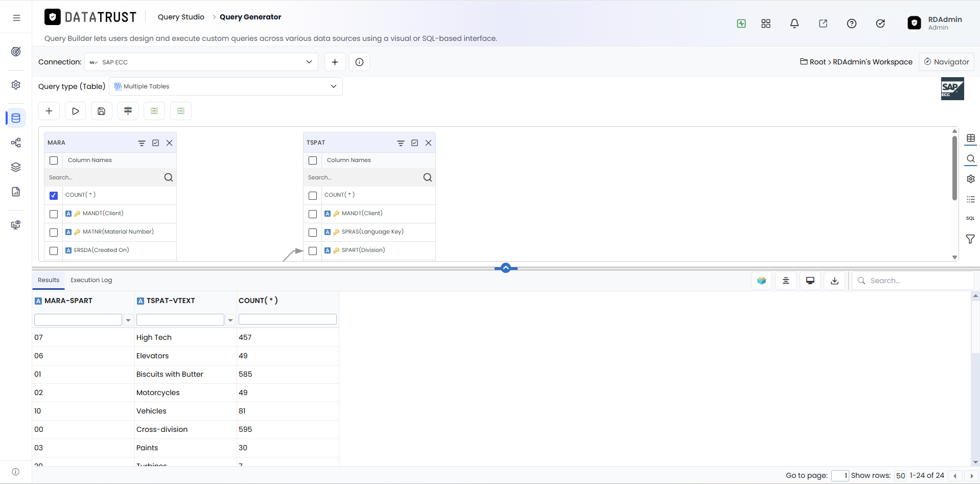Click the external link icon in header
980x484 pixels.
click(823, 24)
